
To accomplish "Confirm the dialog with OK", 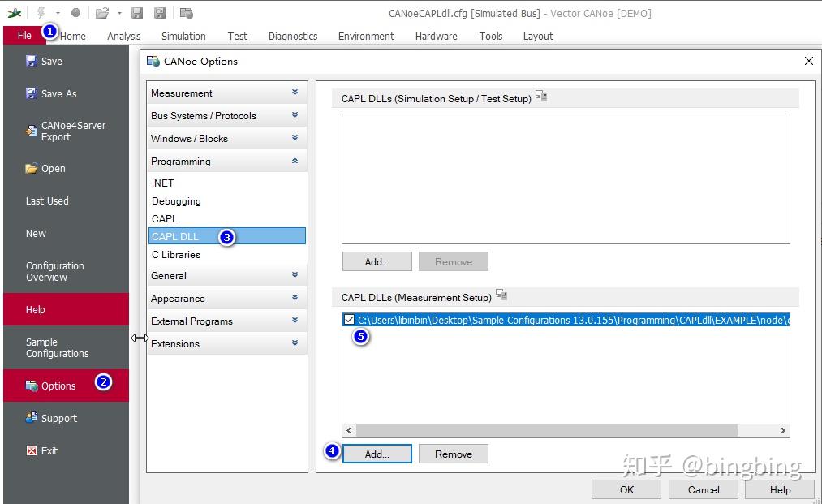I will point(626,490).
